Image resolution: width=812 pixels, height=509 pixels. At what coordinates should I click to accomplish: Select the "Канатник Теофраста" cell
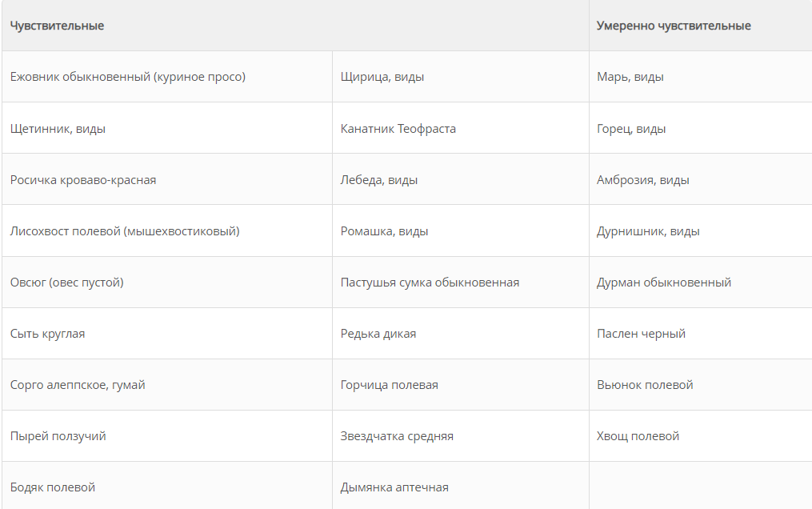(x=398, y=129)
